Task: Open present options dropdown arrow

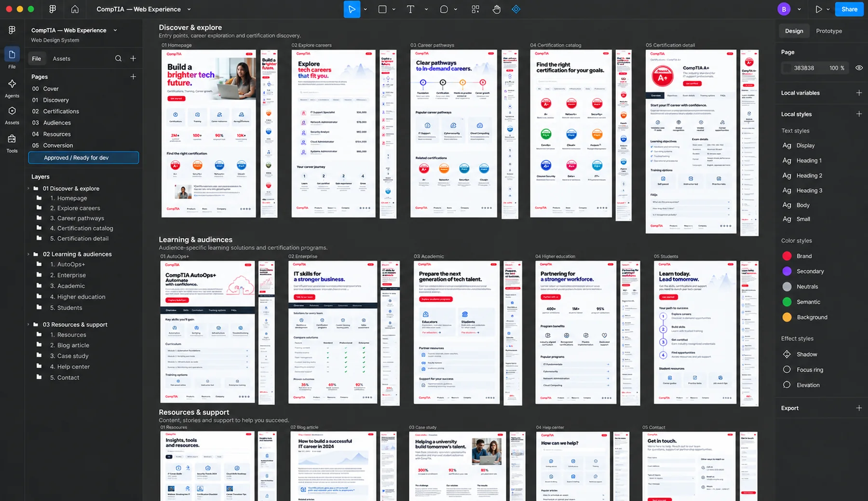Action: (828, 9)
